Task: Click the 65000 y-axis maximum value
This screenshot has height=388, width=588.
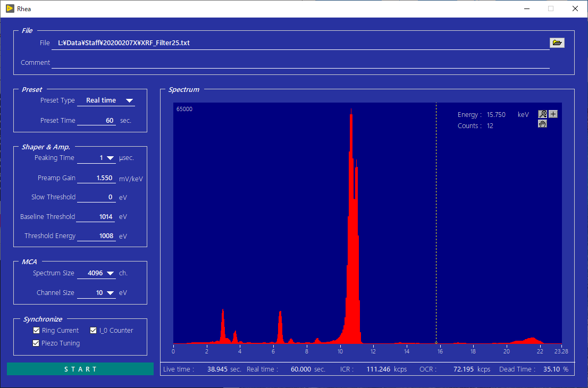Action: click(x=184, y=109)
